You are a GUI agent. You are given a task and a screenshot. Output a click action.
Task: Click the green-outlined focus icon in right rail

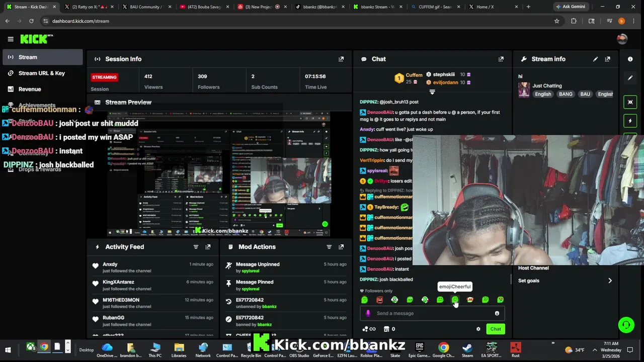[630, 102]
